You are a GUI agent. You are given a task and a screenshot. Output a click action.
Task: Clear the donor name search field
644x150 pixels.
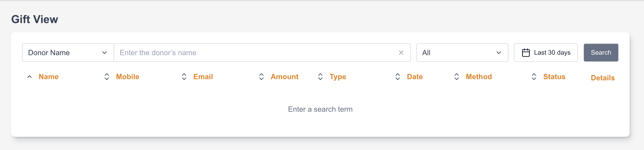pos(401,53)
